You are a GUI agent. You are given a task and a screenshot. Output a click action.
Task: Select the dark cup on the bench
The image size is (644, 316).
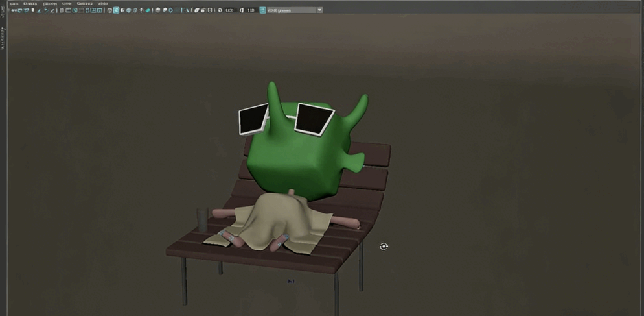[x=203, y=220]
